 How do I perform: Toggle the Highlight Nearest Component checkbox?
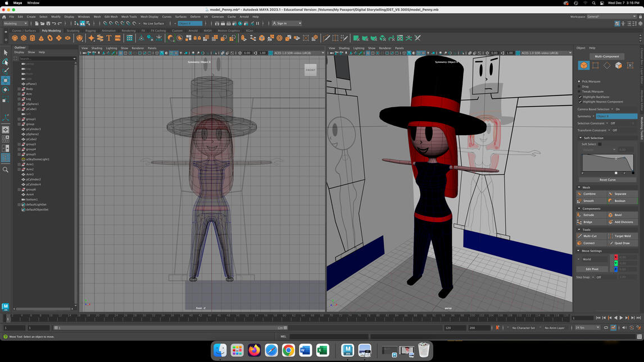[581, 102]
